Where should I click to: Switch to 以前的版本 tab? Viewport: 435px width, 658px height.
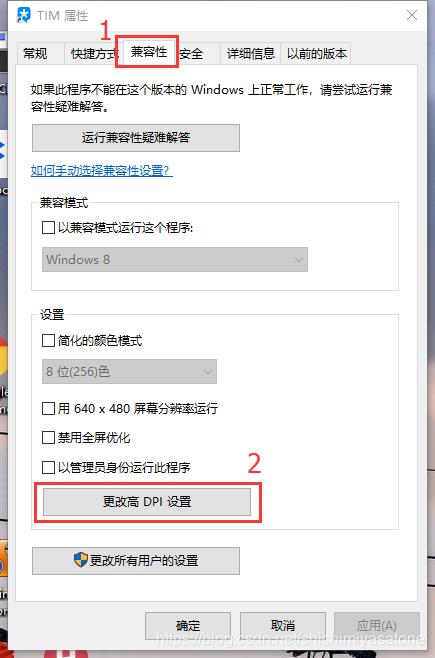pos(317,54)
